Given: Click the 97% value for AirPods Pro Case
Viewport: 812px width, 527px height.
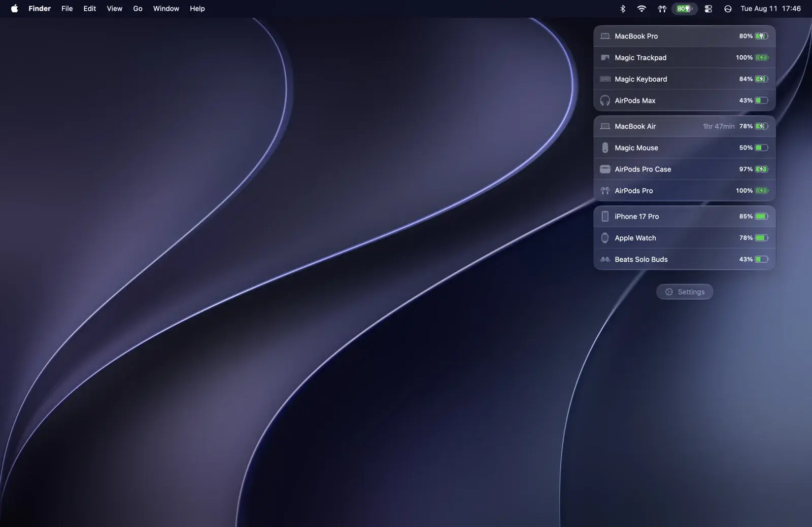Looking at the screenshot, I should pyautogui.click(x=746, y=169).
